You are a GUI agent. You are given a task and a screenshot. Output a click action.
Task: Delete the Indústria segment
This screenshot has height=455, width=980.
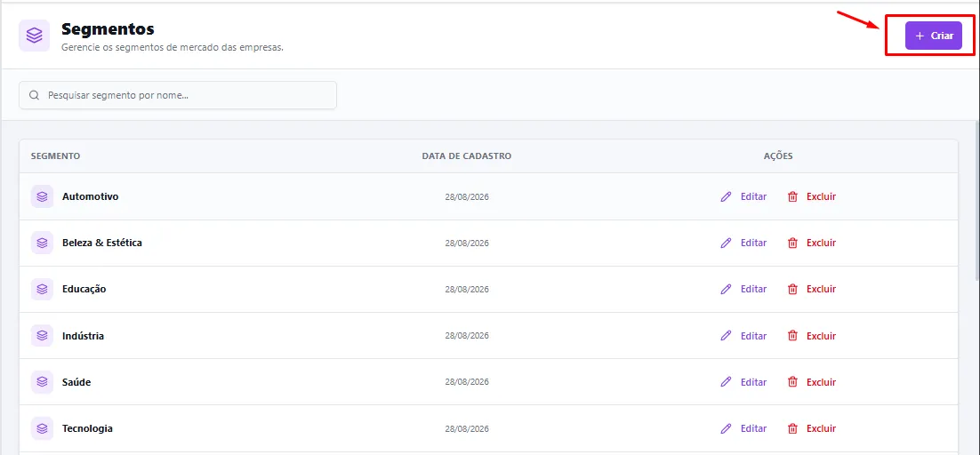point(812,336)
